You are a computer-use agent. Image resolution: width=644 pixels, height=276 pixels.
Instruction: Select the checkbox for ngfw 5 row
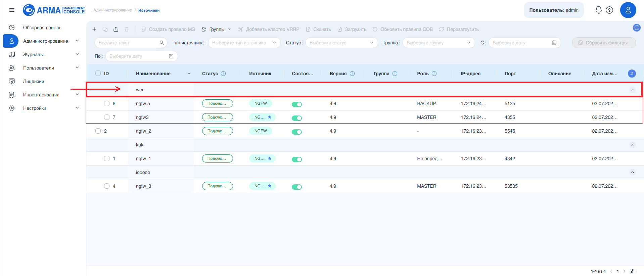107,103
